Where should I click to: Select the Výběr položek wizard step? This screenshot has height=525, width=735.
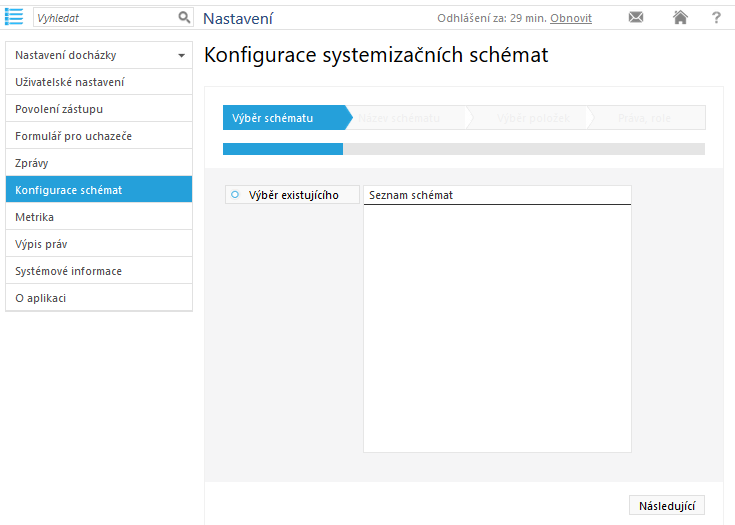(x=530, y=118)
